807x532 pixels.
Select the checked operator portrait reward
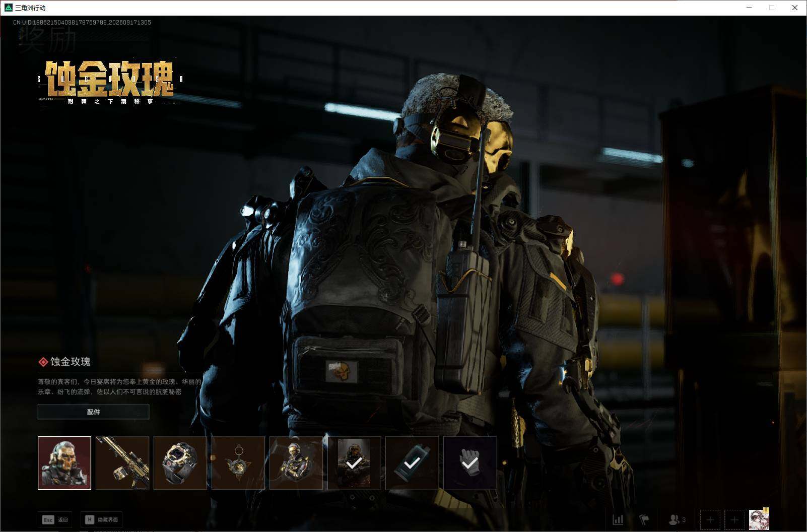coord(354,463)
